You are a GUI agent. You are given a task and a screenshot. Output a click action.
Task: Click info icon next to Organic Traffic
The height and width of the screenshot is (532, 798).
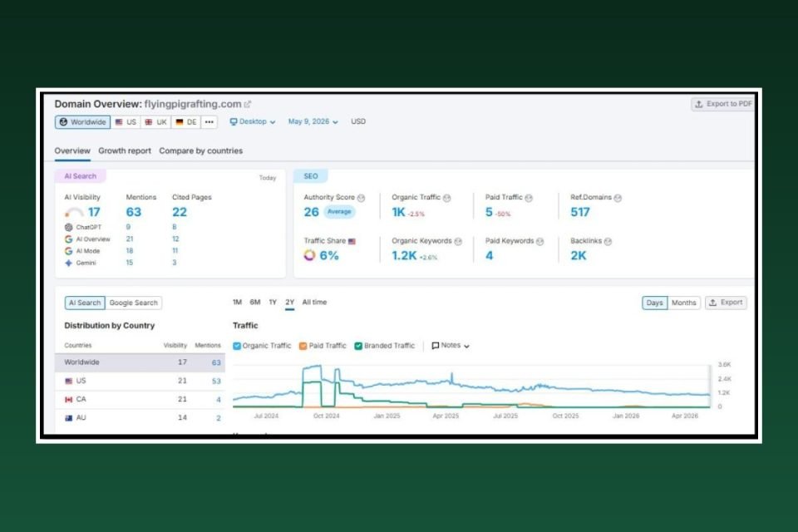pos(447,198)
